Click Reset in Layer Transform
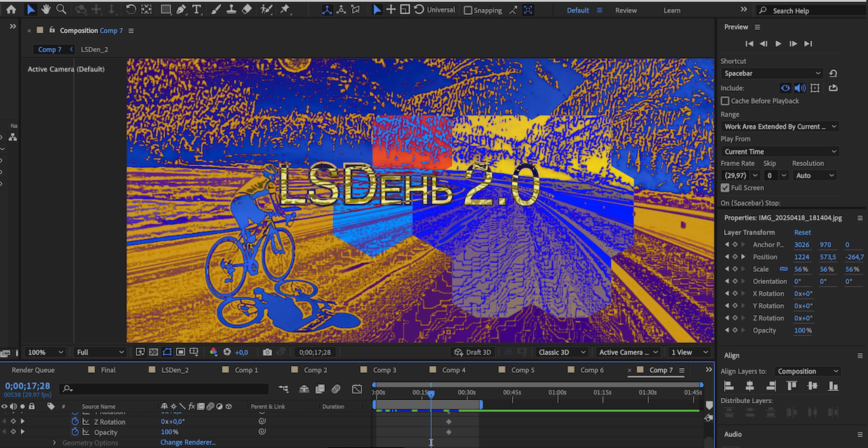The width and height of the screenshot is (868, 448). click(x=802, y=232)
